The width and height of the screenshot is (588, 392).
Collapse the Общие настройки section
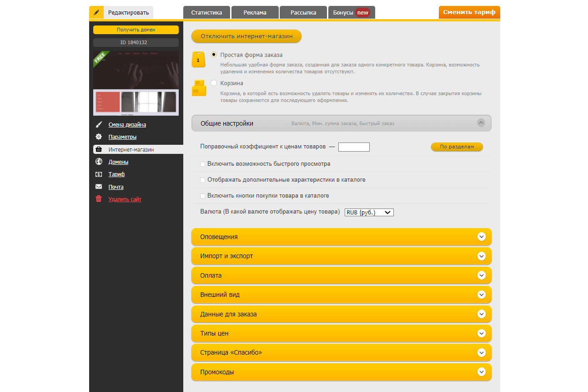point(481,123)
